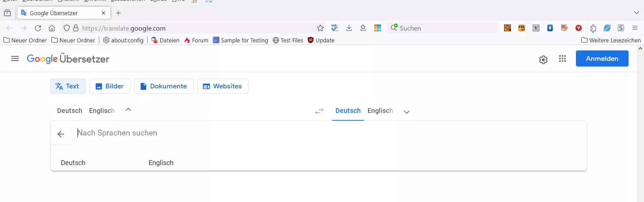
Task: Open the main hamburger menu
Action: 15,59
